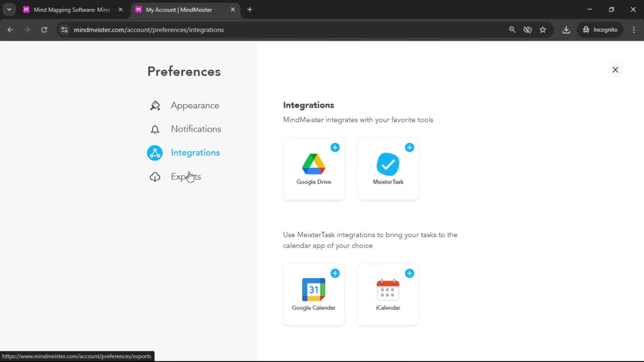Click the Google Calendar card label
The image size is (644, 362).
(x=314, y=308)
